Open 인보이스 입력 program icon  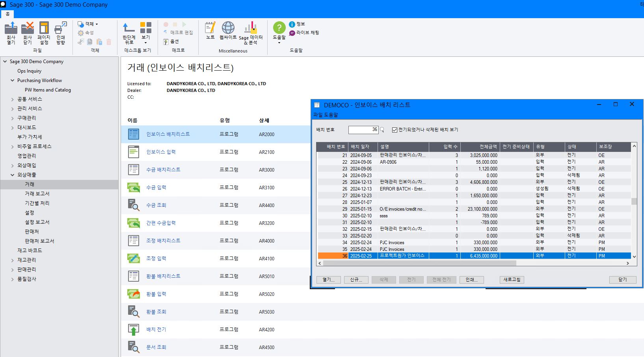134,152
